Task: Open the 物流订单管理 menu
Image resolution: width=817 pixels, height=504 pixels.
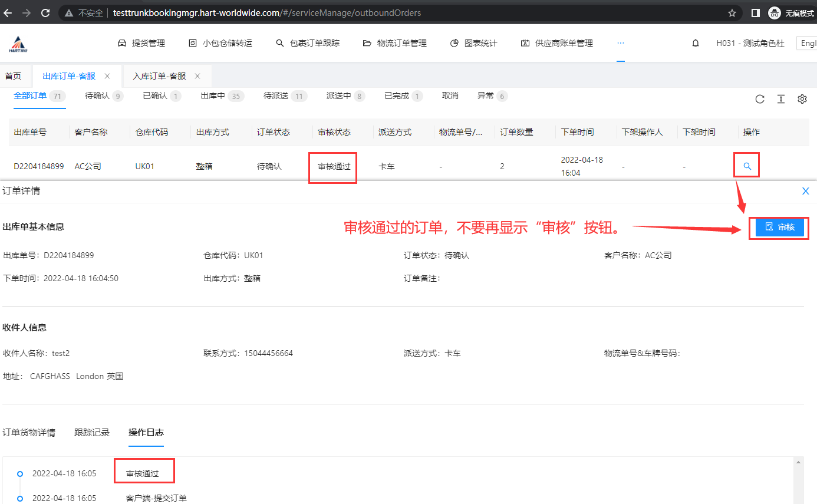Action: pyautogui.click(x=395, y=43)
